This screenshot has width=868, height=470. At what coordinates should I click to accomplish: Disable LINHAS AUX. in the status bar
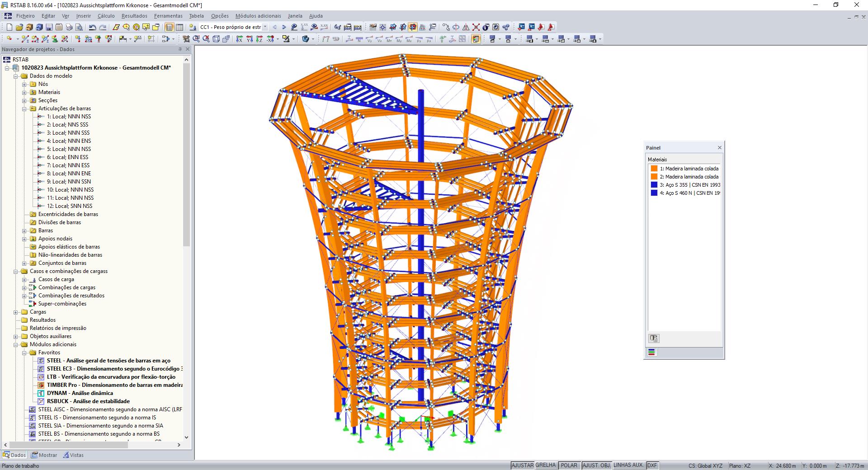pos(628,465)
